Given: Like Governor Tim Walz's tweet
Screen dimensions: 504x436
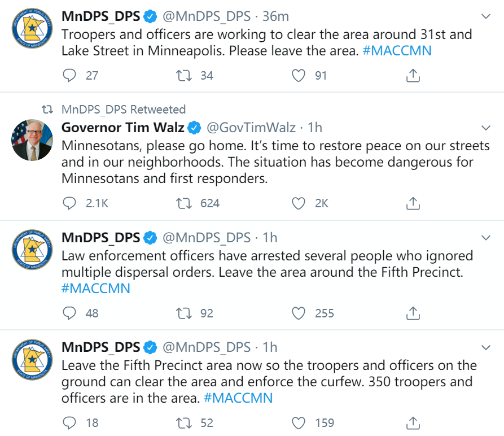Looking at the screenshot, I should tap(299, 203).
